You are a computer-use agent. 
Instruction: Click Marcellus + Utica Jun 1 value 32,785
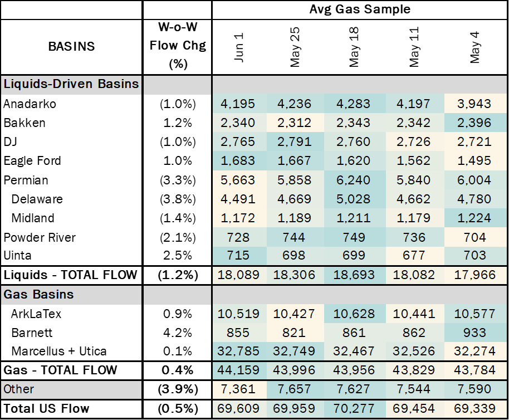click(238, 351)
